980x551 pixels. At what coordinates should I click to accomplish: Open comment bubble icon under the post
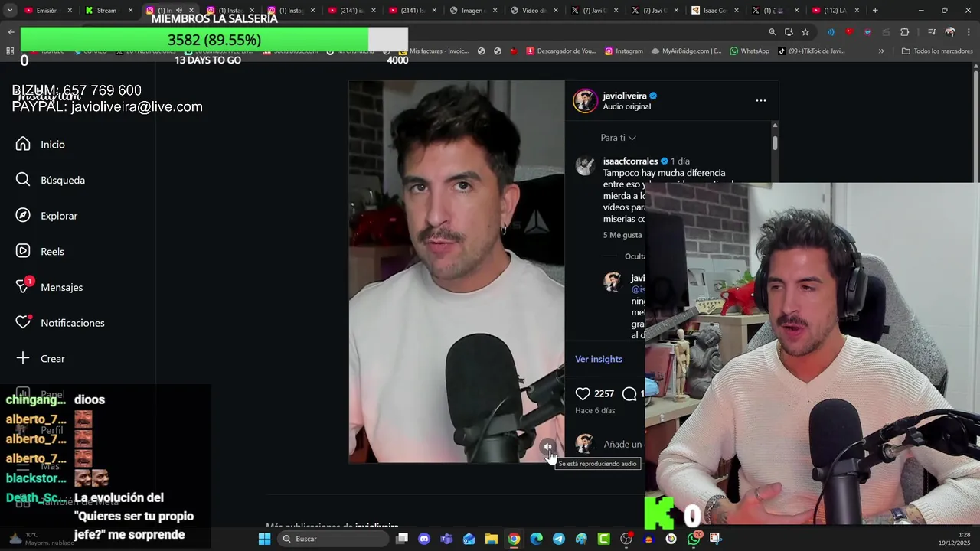[x=629, y=393]
